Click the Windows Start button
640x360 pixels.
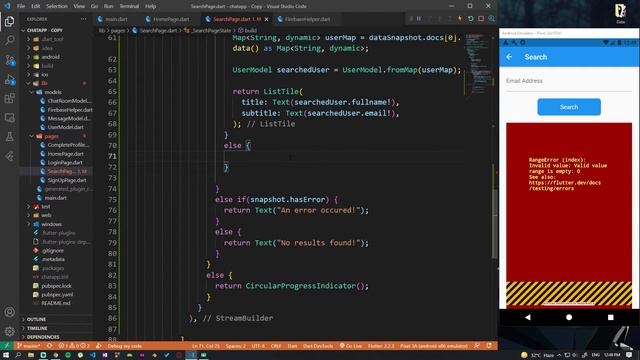coord(6,355)
